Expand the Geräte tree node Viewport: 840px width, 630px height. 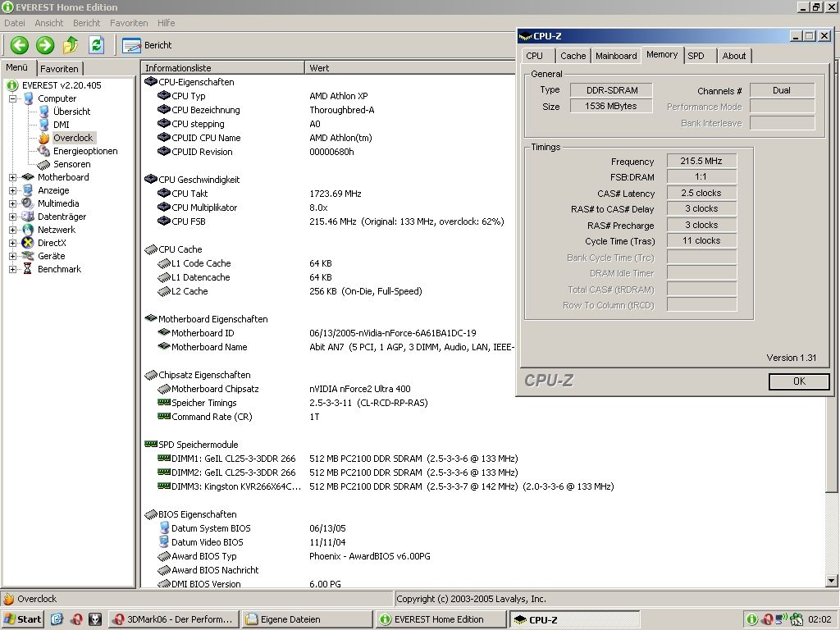12,256
